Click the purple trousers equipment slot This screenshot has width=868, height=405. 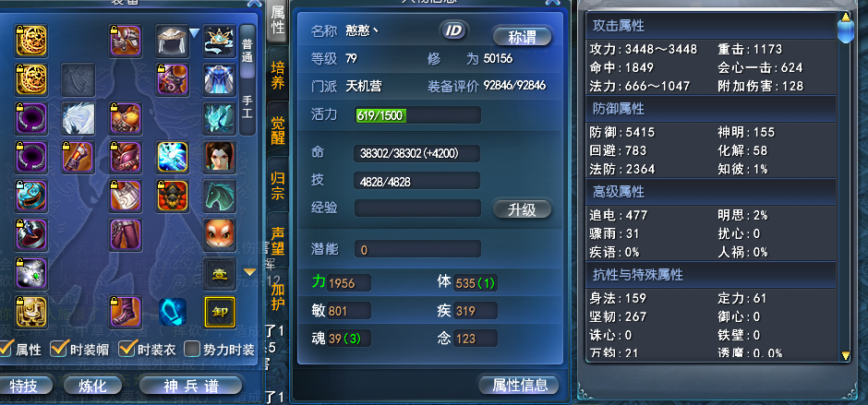[125, 234]
